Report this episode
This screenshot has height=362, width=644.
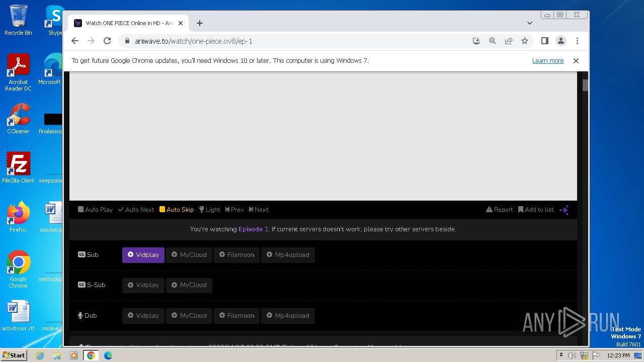(x=500, y=210)
